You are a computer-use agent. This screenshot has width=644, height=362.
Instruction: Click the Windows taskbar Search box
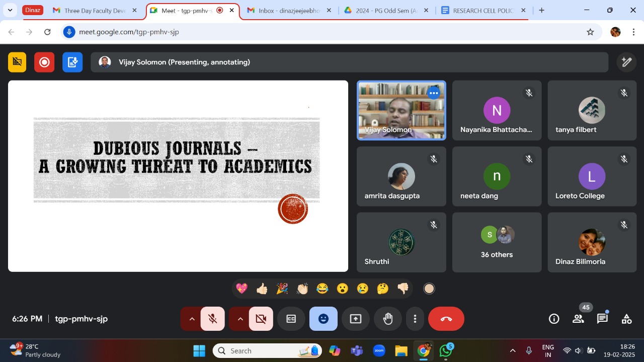point(267,351)
